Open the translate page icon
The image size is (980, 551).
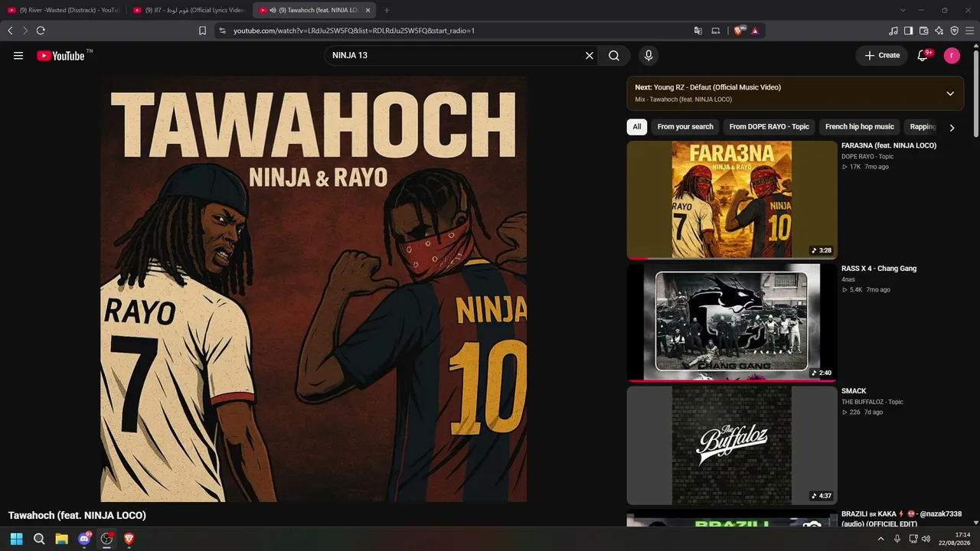tap(698, 31)
